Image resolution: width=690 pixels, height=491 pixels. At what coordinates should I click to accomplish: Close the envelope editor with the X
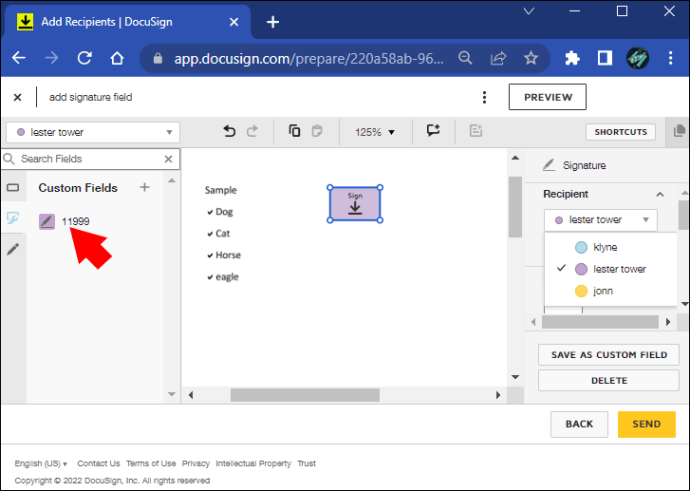(18, 97)
